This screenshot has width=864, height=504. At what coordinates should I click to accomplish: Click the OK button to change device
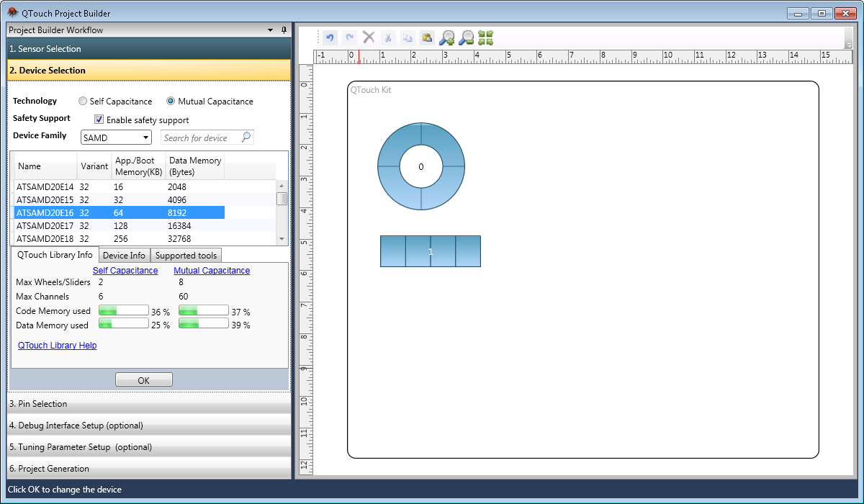click(144, 380)
